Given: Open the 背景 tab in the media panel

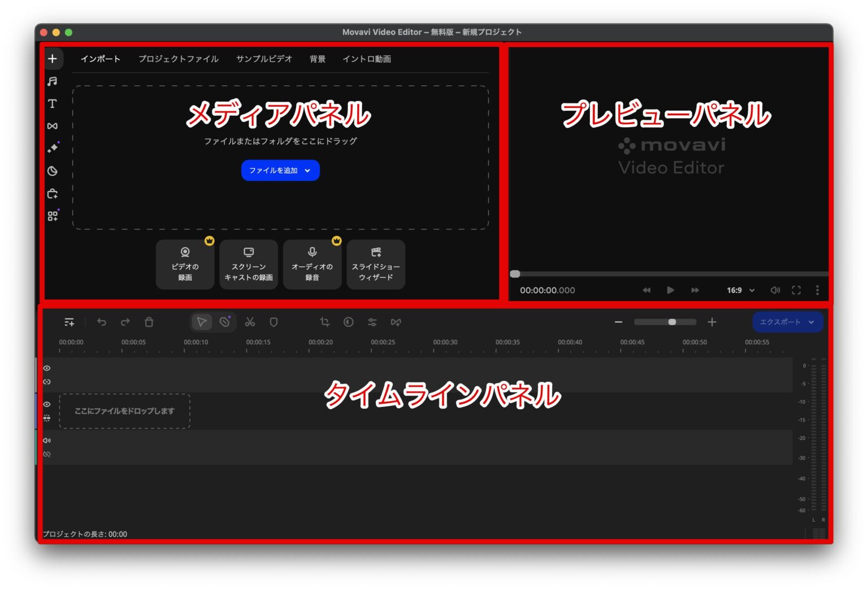Looking at the screenshot, I should pyautogui.click(x=317, y=59).
